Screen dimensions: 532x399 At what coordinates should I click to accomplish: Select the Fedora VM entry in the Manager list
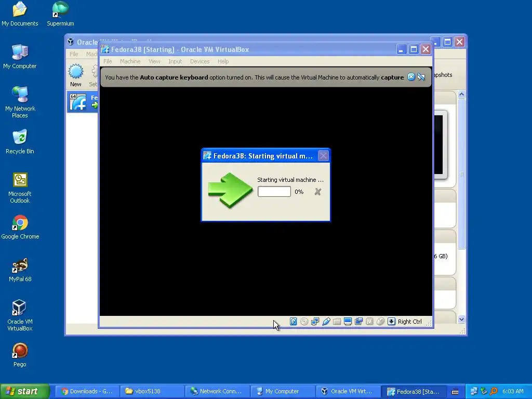[83, 102]
